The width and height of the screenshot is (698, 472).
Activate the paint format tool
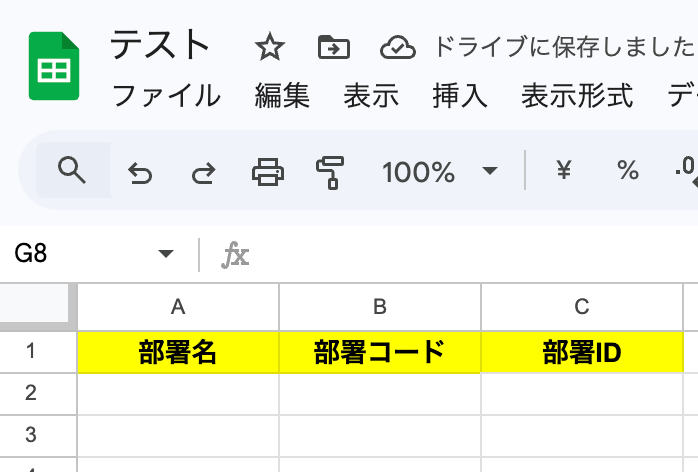330,172
